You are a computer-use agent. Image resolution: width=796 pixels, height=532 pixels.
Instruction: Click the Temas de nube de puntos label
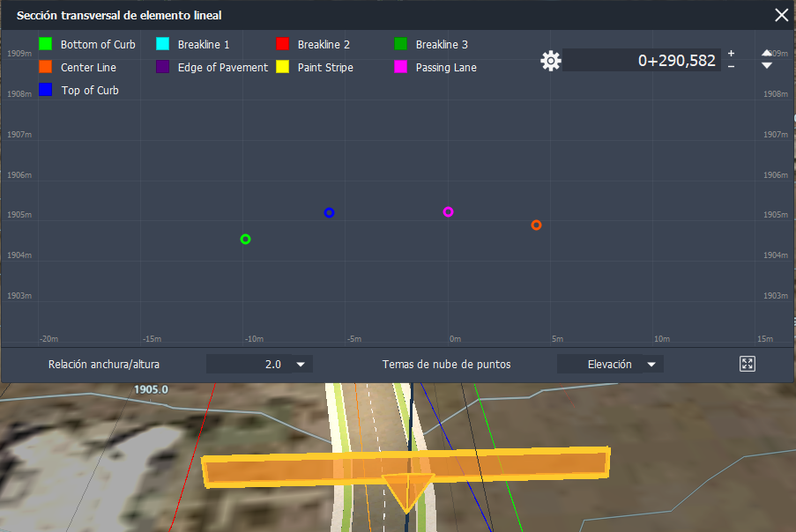coord(446,364)
